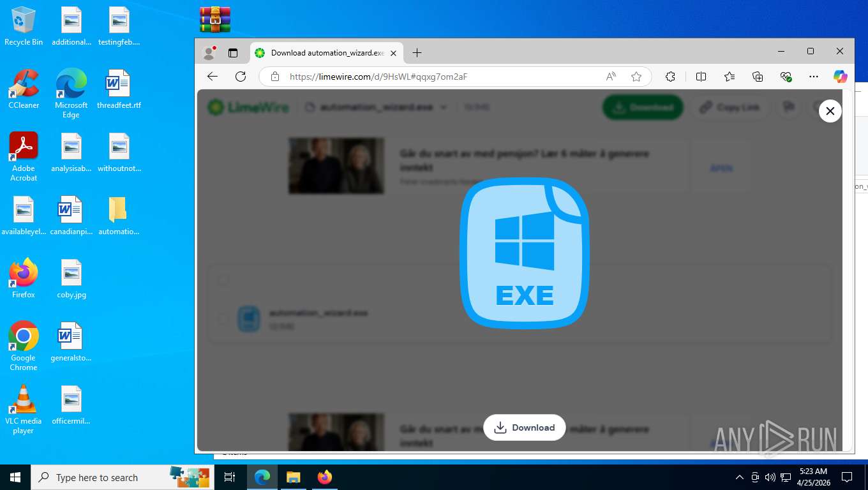Open Firefox from taskbar

click(325, 477)
